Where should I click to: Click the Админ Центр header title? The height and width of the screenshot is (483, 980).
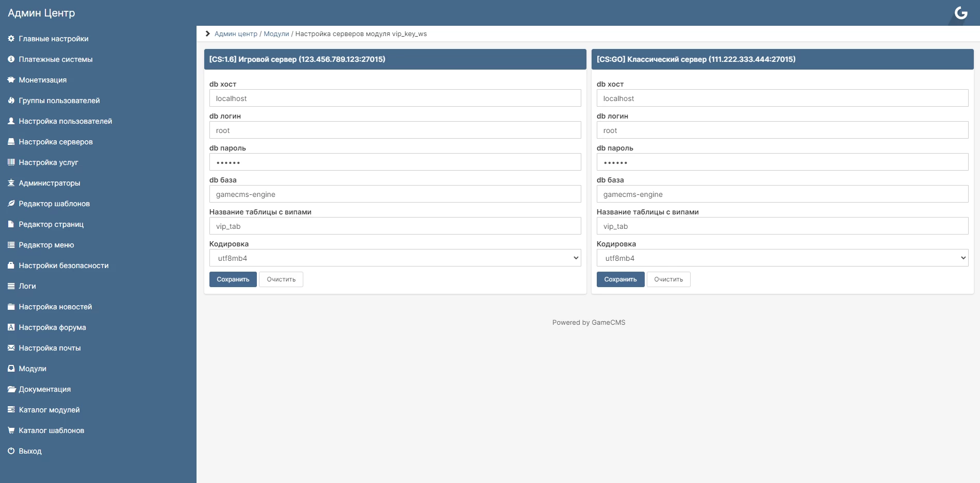(x=41, y=13)
